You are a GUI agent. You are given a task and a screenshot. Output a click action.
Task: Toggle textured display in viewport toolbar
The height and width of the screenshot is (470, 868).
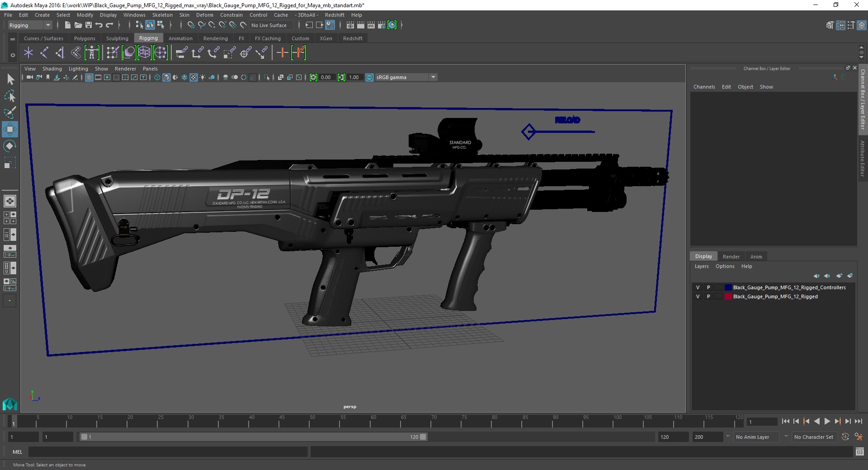pos(193,77)
